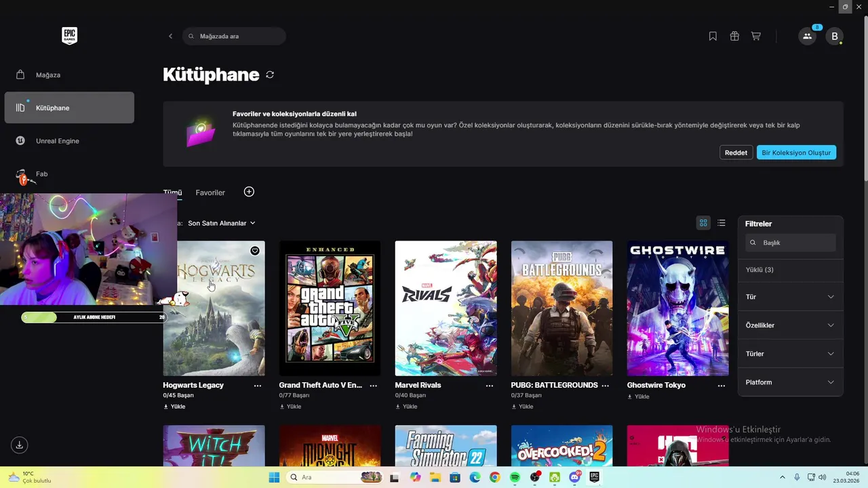
Task: Open PUBG: BATTLEGROUNDS cover art
Action: click(x=561, y=308)
